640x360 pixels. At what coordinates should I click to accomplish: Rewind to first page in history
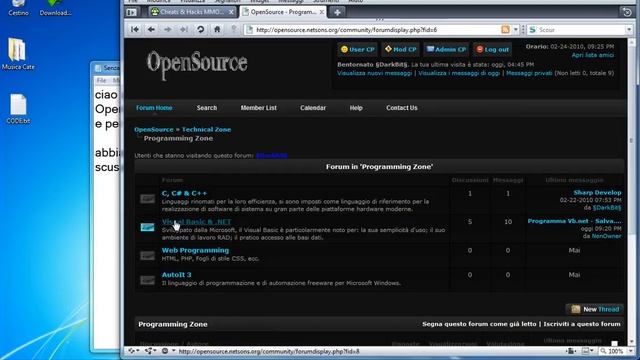135,29
